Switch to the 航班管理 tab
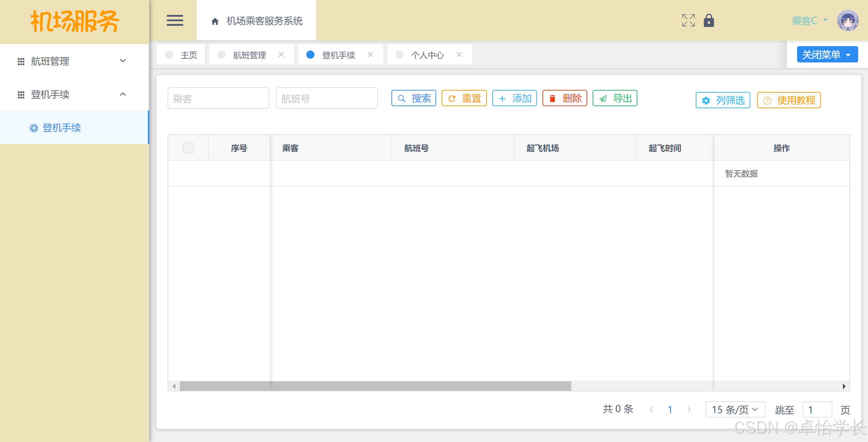The image size is (868, 442). coord(251,55)
